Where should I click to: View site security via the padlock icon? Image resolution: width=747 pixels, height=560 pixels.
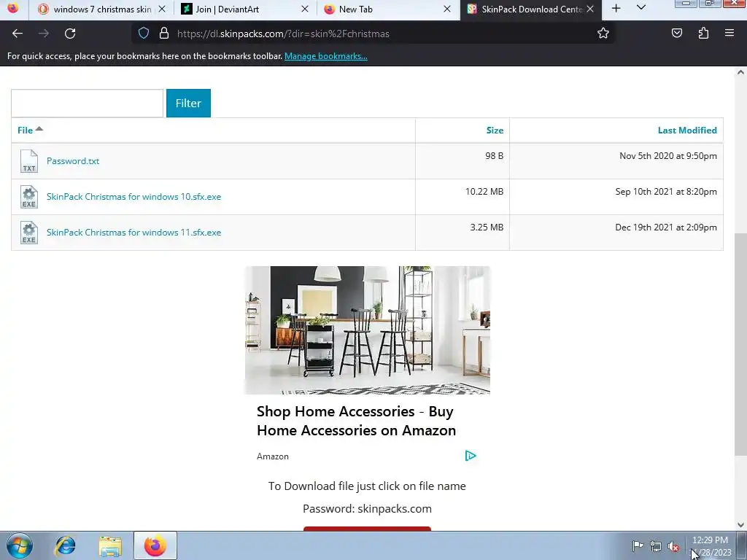164,34
